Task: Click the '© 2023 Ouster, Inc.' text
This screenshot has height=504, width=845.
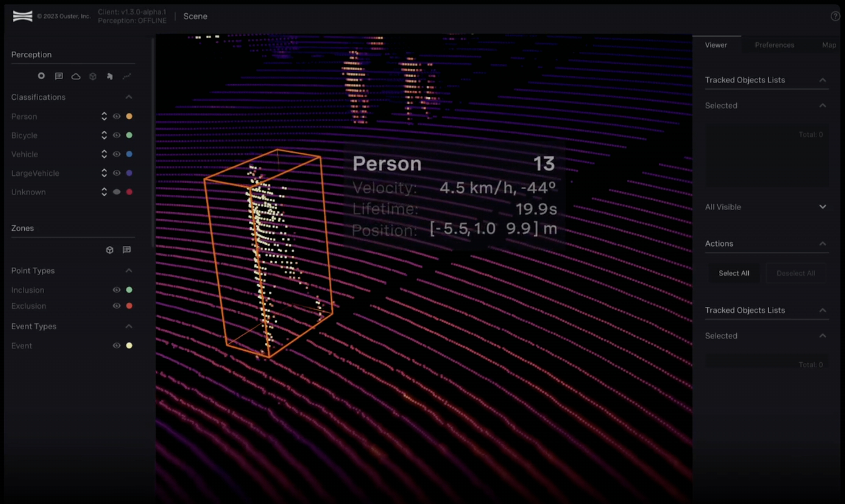Action: point(64,16)
